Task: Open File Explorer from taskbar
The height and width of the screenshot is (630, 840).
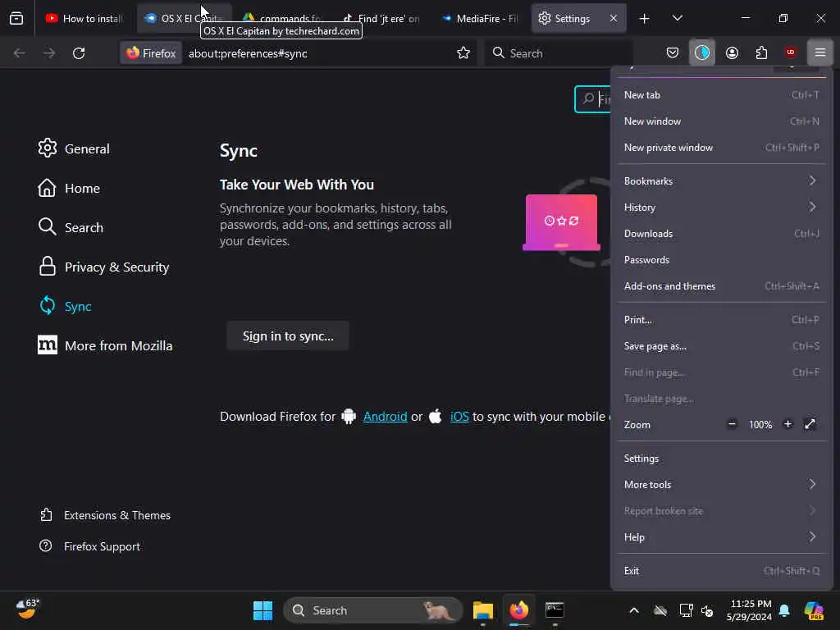Action: pos(482,610)
